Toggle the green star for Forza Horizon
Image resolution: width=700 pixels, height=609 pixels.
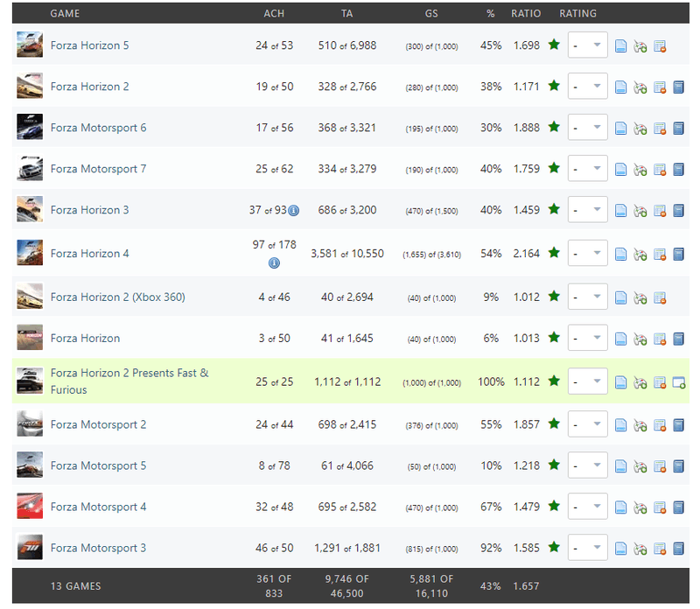tap(554, 337)
